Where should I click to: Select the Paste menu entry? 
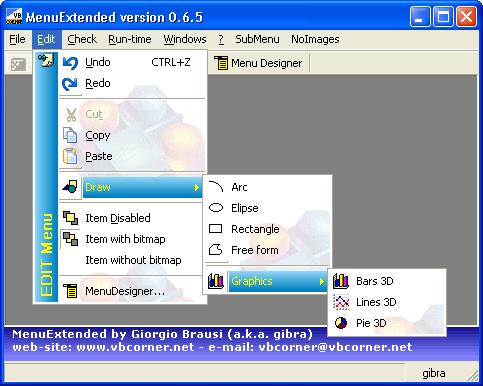(132, 156)
